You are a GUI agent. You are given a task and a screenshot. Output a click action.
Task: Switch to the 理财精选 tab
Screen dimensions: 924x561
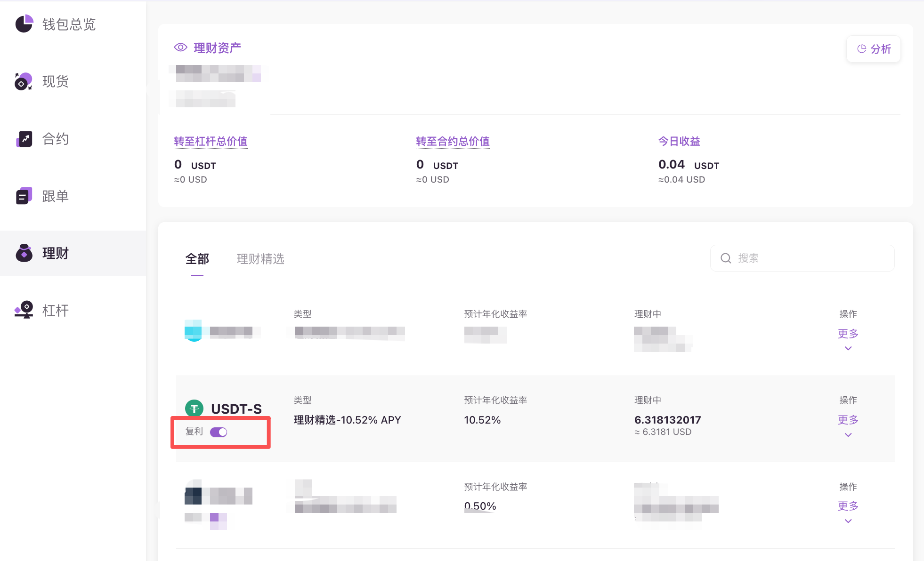pyautogui.click(x=260, y=259)
